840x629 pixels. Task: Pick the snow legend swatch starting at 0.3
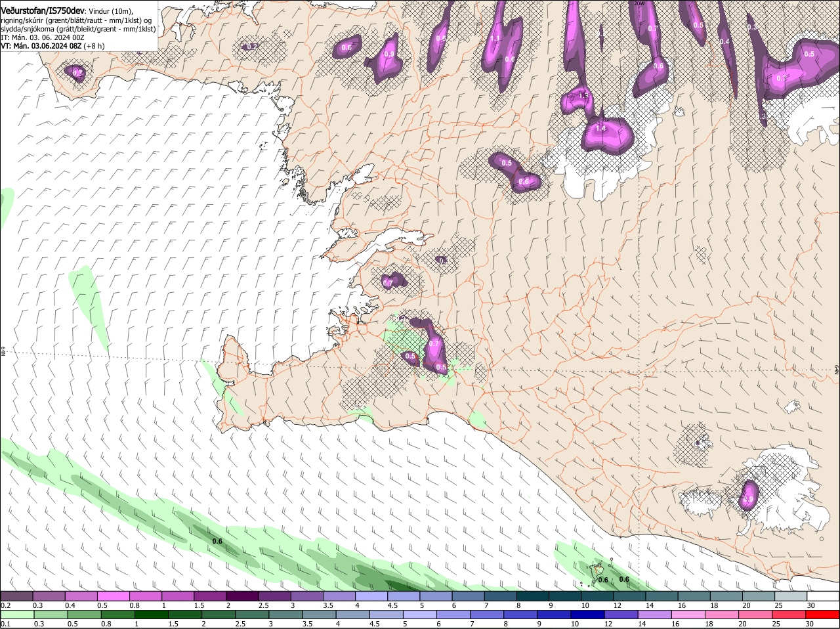[49, 596]
